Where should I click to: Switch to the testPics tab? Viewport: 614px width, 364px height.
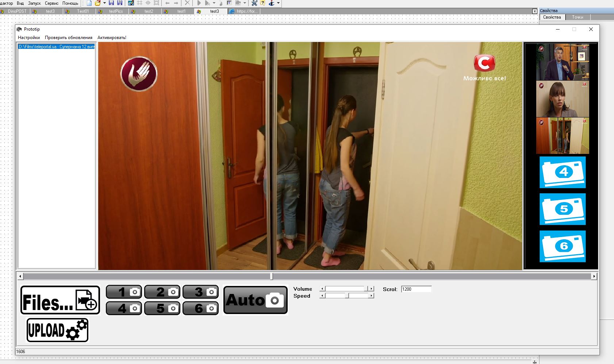pos(116,11)
